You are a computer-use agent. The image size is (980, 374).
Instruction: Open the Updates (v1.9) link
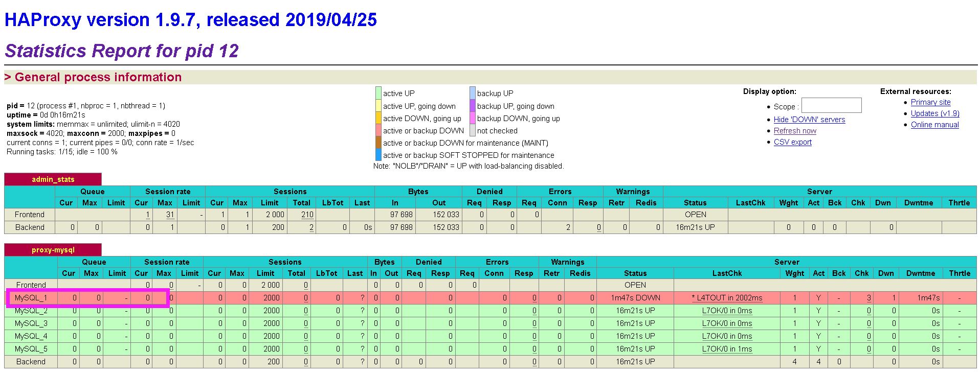pos(934,113)
